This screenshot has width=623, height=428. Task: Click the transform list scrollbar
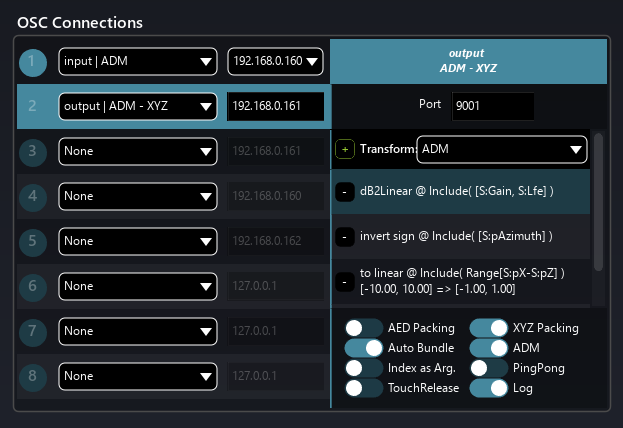tap(599, 200)
